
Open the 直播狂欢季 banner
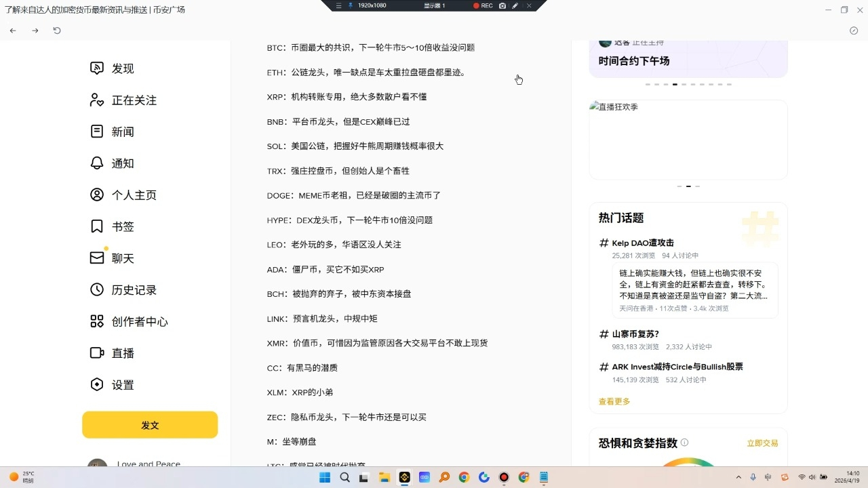688,140
